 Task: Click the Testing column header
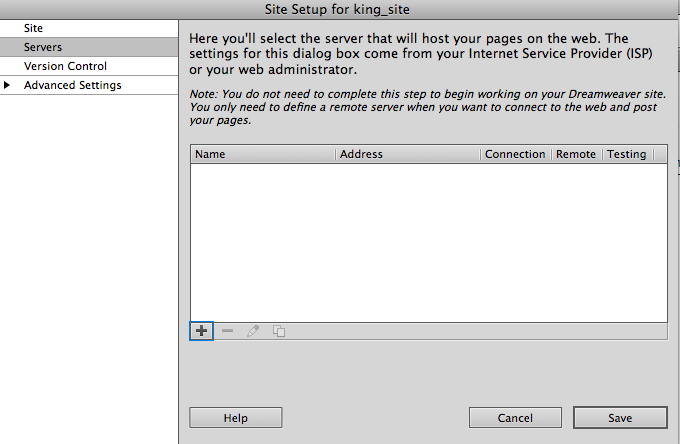(x=627, y=154)
